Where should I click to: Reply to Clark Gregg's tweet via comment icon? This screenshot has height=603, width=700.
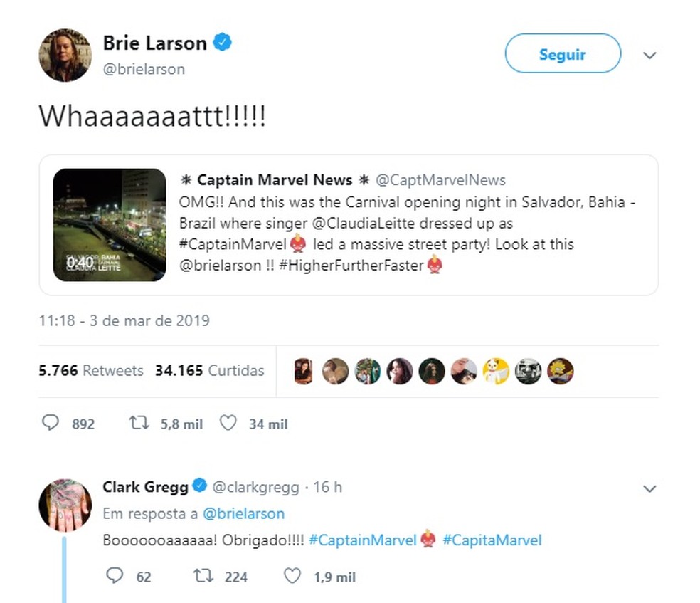tap(115, 575)
